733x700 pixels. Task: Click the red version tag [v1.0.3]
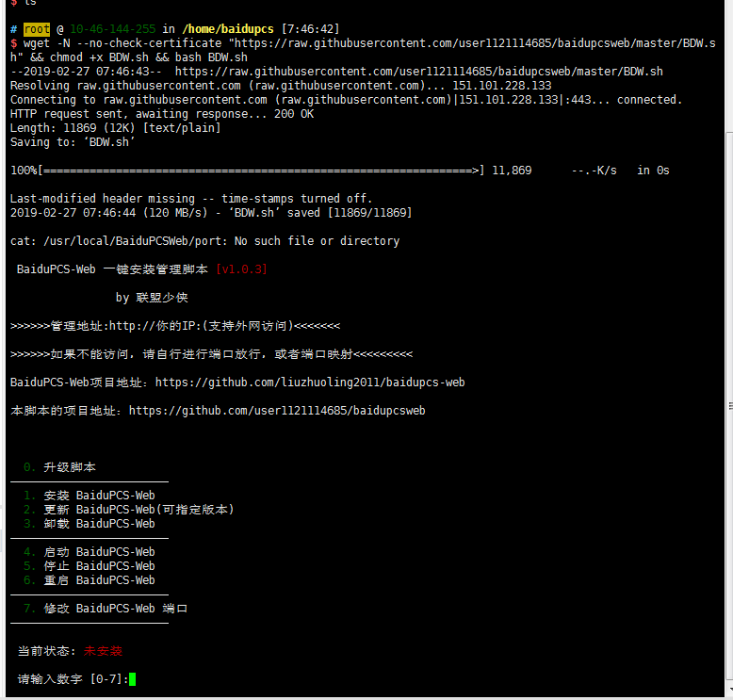coord(241,269)
